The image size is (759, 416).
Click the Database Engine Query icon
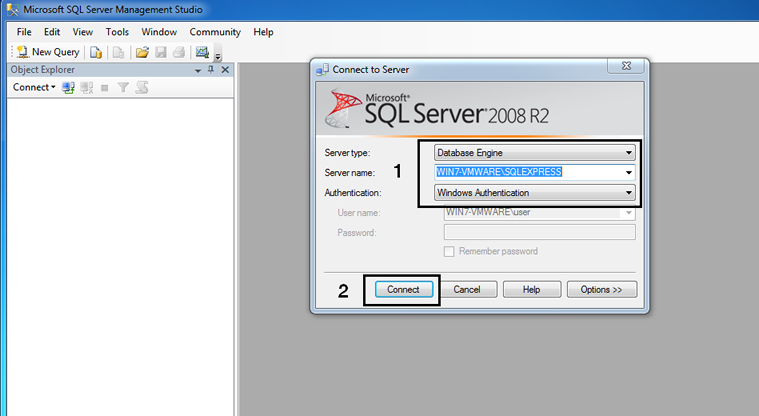coord(96,52)
